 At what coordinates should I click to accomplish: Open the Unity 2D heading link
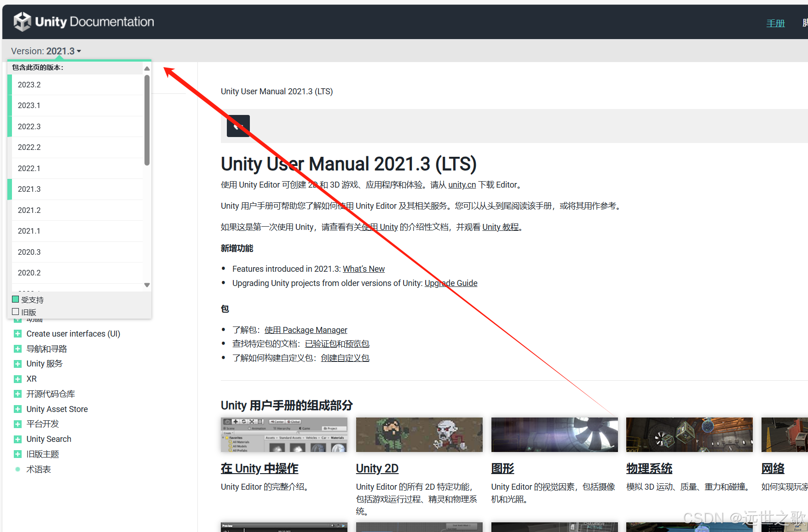pos(377,469)
